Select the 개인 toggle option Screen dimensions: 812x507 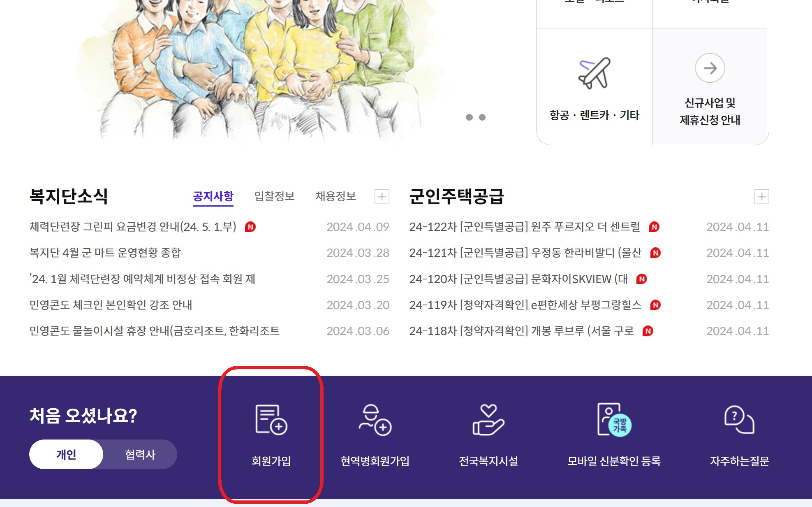66,454
